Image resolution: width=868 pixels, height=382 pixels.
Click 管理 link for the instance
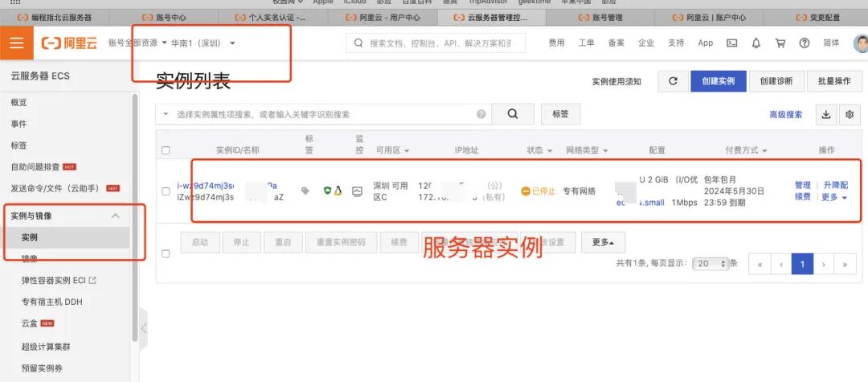click(803, 185)
